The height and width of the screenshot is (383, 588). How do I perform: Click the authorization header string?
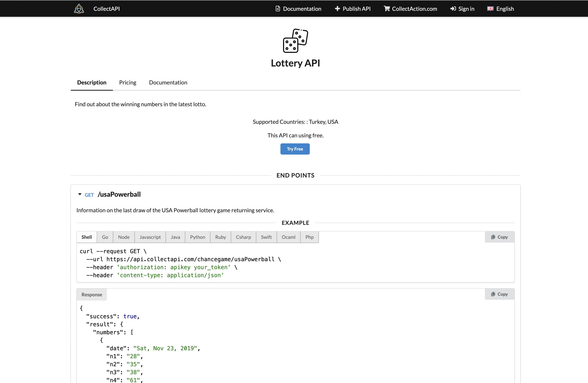(174, 267)
